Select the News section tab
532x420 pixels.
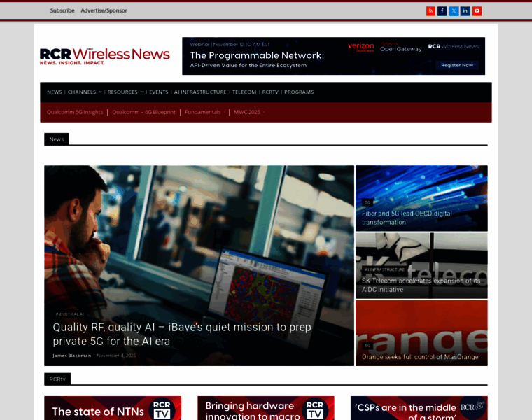point(57,139)
